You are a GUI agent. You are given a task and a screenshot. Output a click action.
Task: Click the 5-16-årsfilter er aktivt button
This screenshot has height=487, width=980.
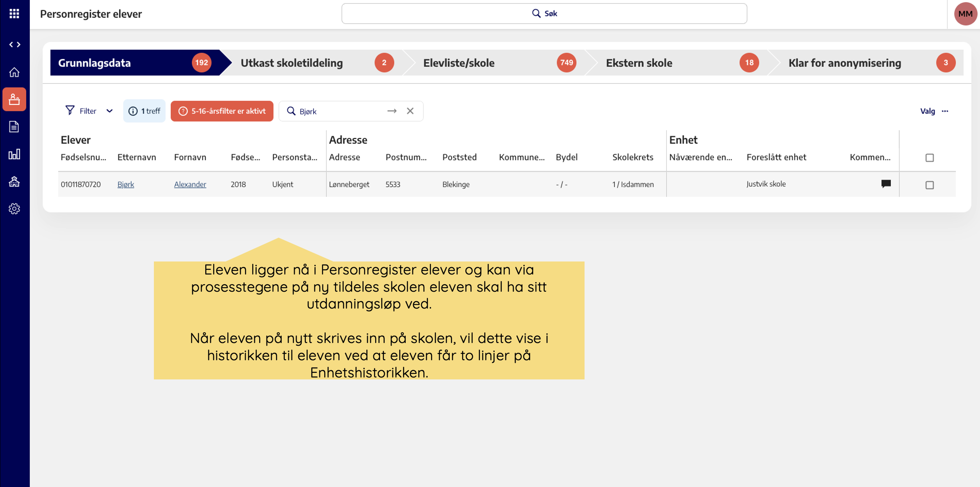coord(222,111)
